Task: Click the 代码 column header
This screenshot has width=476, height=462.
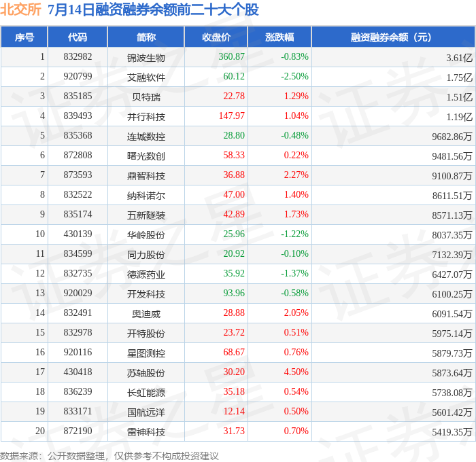Action: [x=78, y=37]
